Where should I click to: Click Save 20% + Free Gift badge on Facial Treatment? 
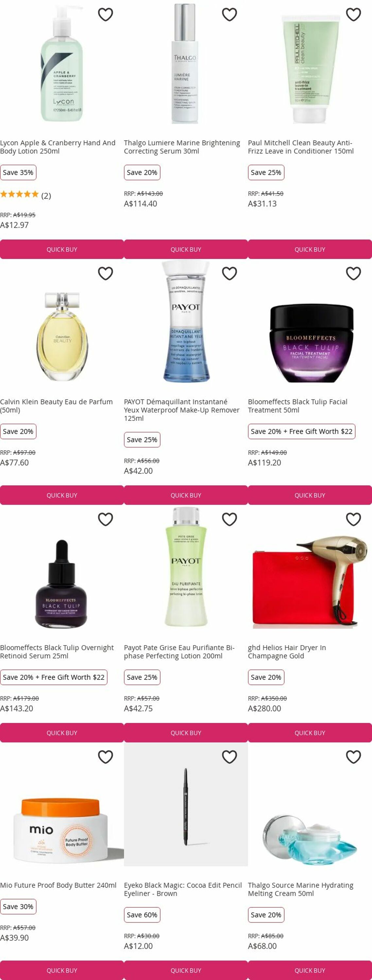(302, 432)
